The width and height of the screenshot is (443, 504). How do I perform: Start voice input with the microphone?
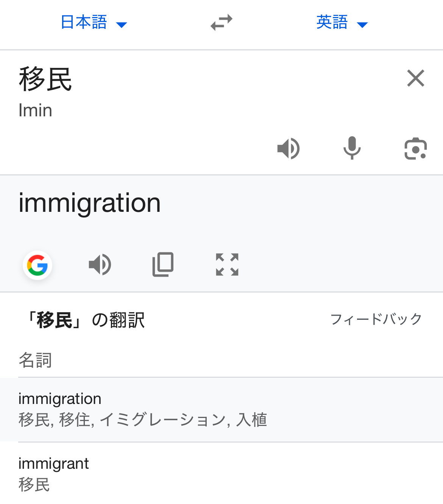(x=352, y=148)
